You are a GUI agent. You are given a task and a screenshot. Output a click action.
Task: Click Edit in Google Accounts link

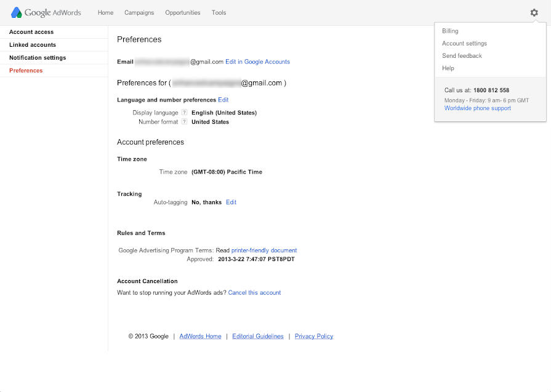click(257, 62)
